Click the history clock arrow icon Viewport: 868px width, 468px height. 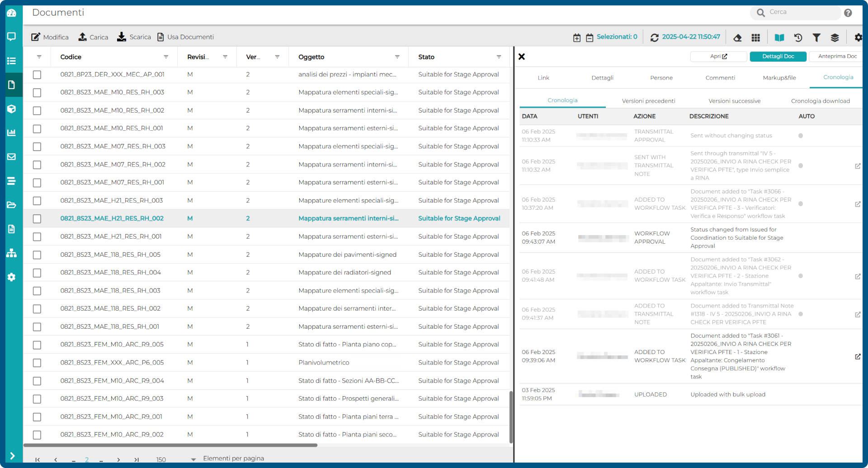click(x=798, y=38)
